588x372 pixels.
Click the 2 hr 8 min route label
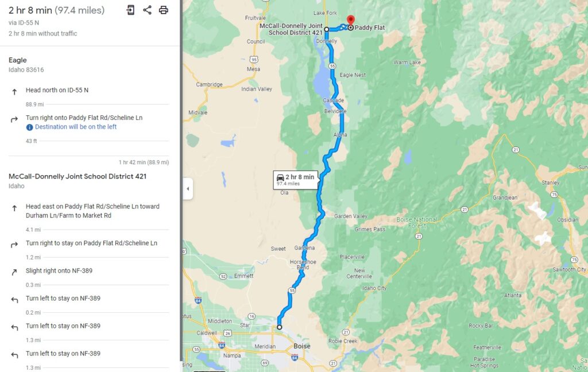click(296, 180)
